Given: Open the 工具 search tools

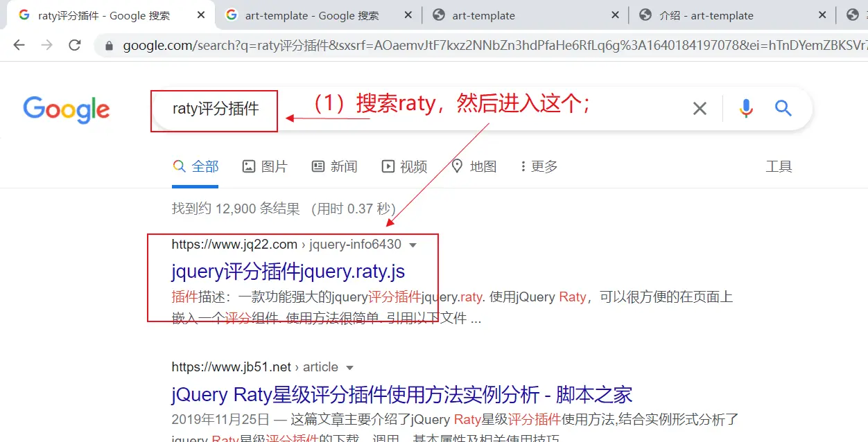Looking at the screenshot, I should pos(779,166).
